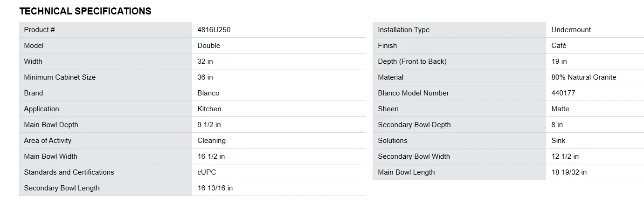Select the cUPC certification value
The height and width of the screenshot is (203, 644).
pos(207,172)
